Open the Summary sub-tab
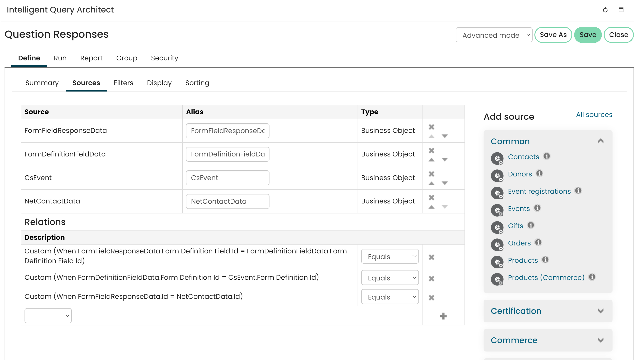The width and height of the screenshot is (635, 364). click(42, 83)
